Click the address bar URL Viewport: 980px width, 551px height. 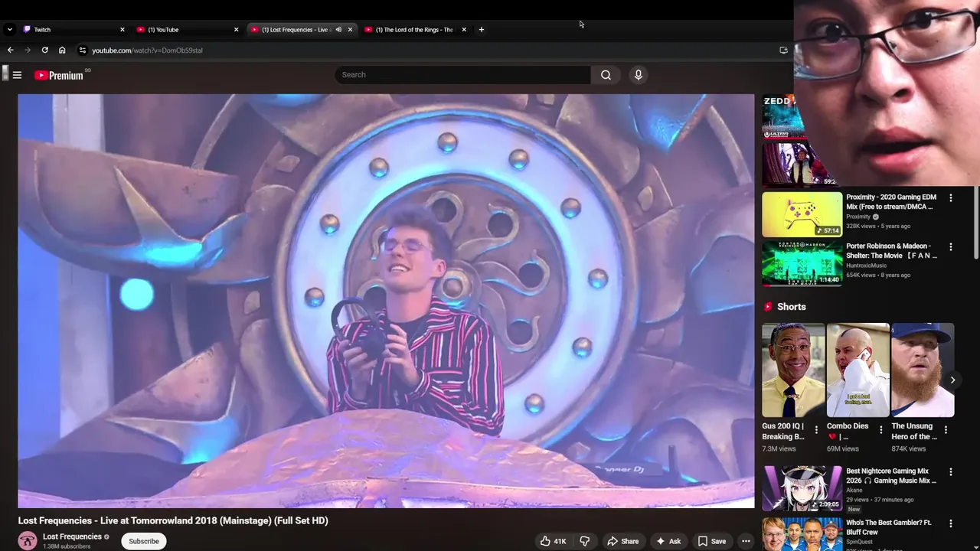point(147,51)
